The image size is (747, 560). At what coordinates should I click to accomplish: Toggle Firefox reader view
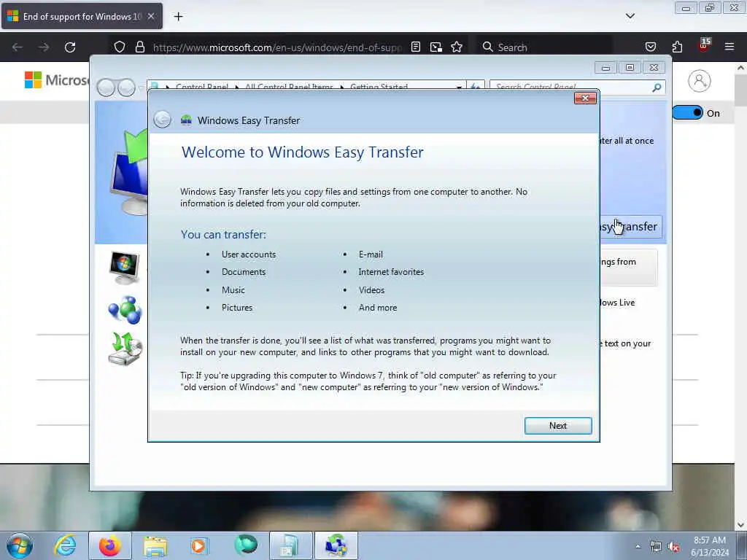(x=415, y=47)
